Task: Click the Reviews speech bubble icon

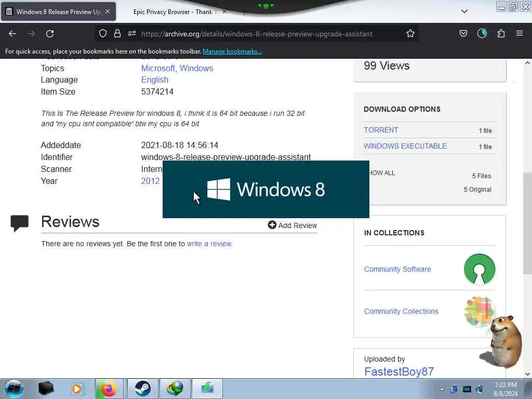Action: (20, 223)
